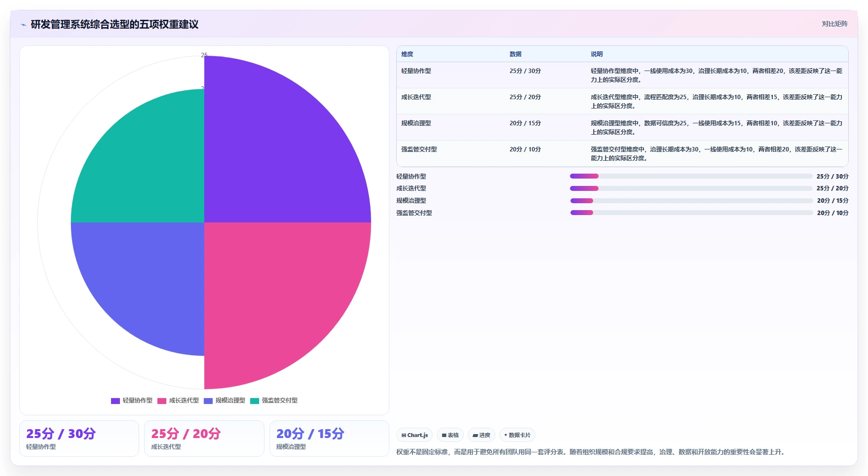Click the Chart.js tag chip
868x476 pixels.
[415, 435]
